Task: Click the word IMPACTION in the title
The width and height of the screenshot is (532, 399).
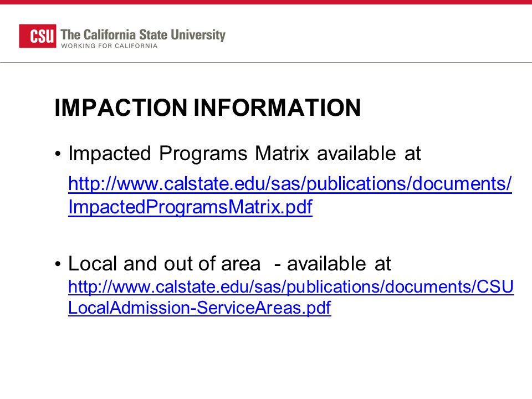Action: coord(121,108)
